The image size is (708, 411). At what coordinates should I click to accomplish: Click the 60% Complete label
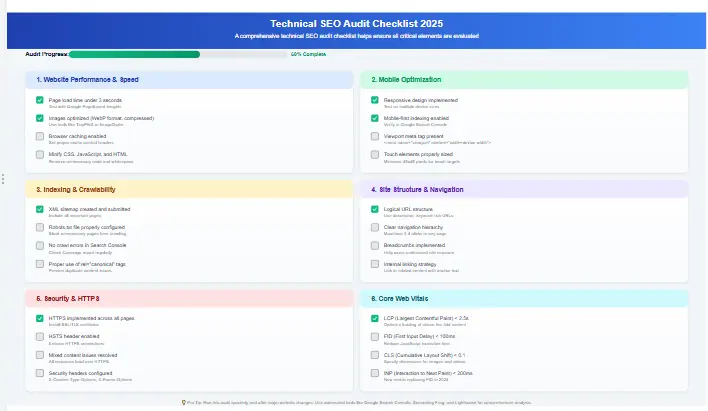click(308, 54)
